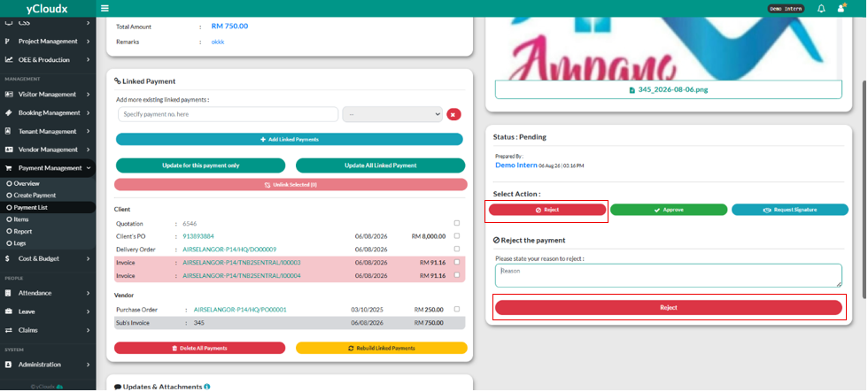The width and height of the screenshot is (868, 392).
Task: Click Demo Intern prepared-by link
Action: coord(515,165)
